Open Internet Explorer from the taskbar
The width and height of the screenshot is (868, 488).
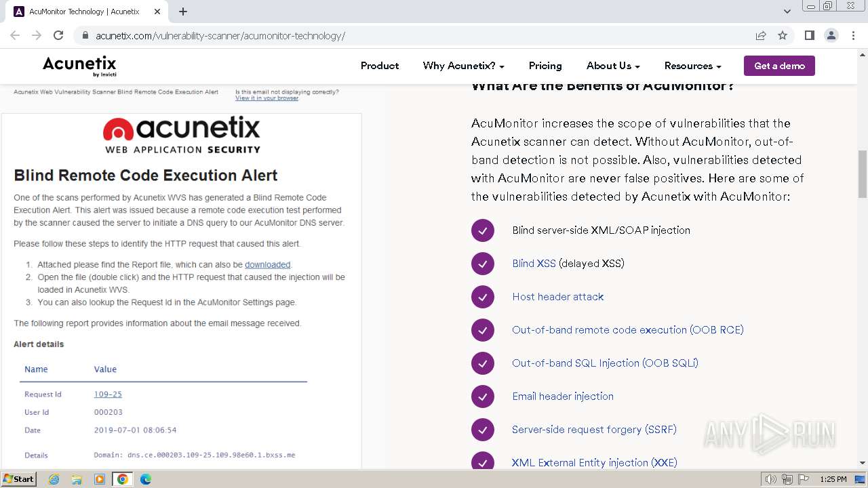[54, 479]
